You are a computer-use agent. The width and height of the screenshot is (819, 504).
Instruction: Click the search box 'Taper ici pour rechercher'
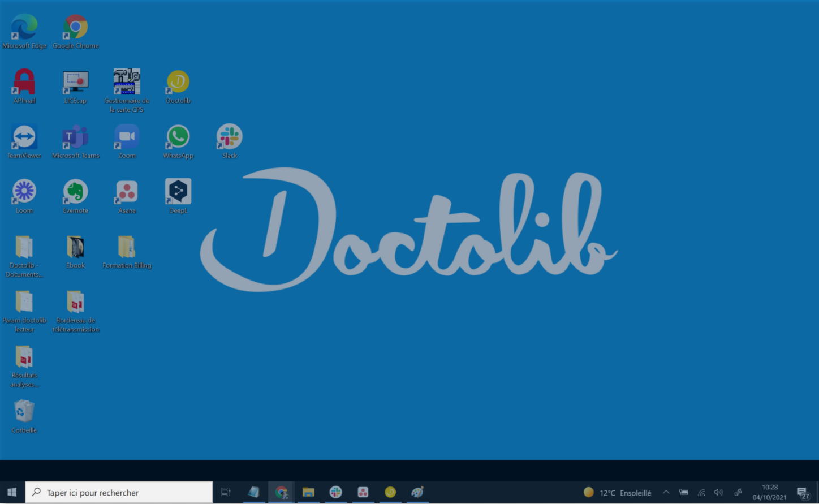tap(119, 493)
